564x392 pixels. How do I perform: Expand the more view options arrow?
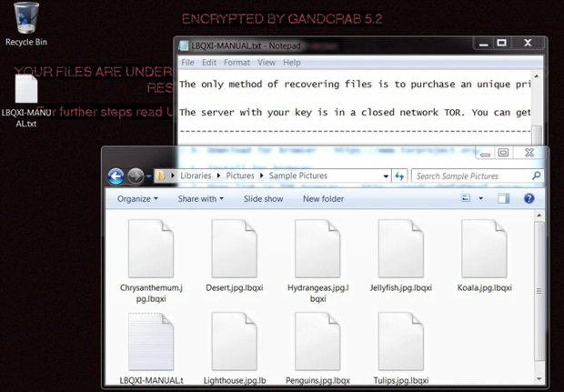[480, 198]
